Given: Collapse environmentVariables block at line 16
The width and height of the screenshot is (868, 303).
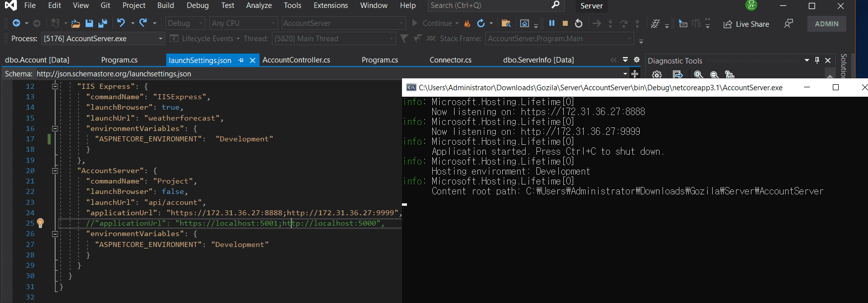Looking at the screenshot, I should (55, 128).
